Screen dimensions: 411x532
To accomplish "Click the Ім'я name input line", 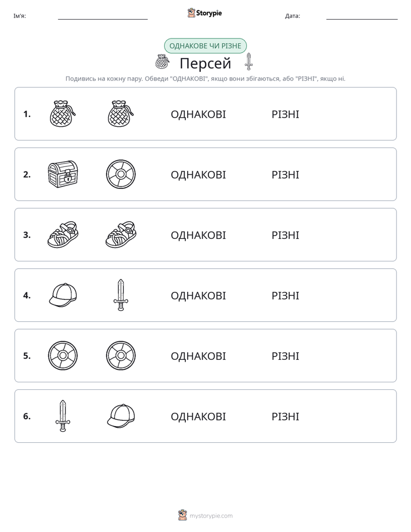I will click(102, 16).
